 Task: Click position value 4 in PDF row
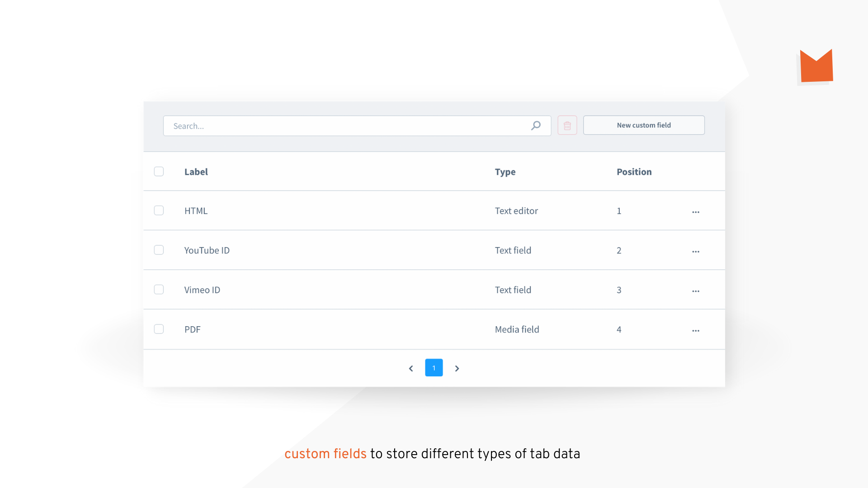click(x=619, y=329)
